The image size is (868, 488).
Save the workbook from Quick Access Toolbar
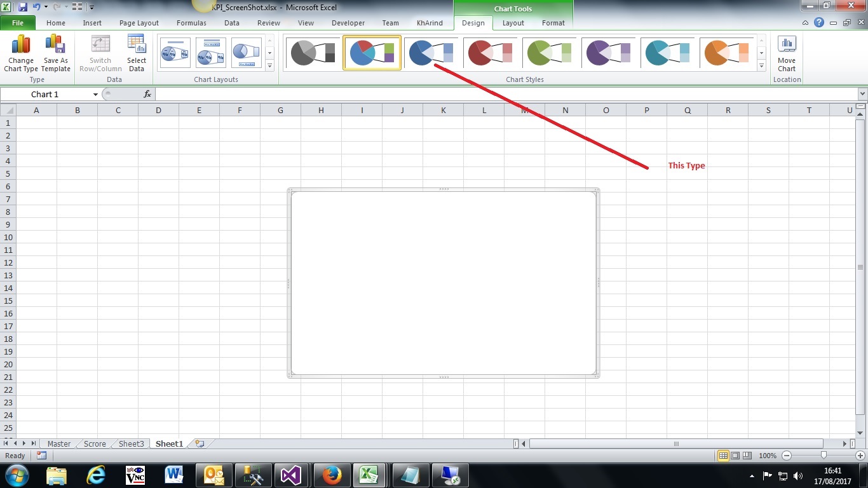23,8
